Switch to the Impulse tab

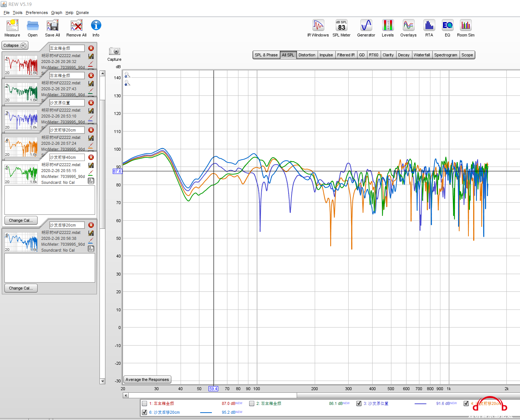coord(326,55)
